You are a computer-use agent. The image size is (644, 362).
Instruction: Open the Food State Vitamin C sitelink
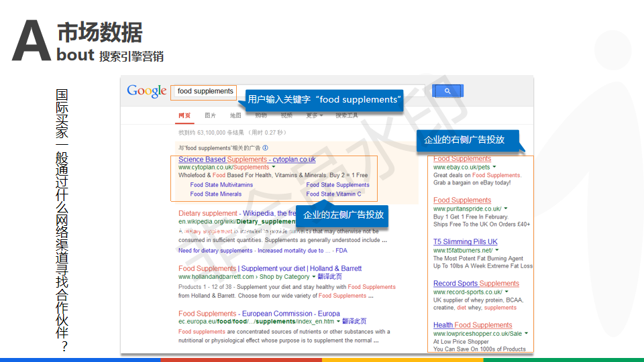pos(333,194)
